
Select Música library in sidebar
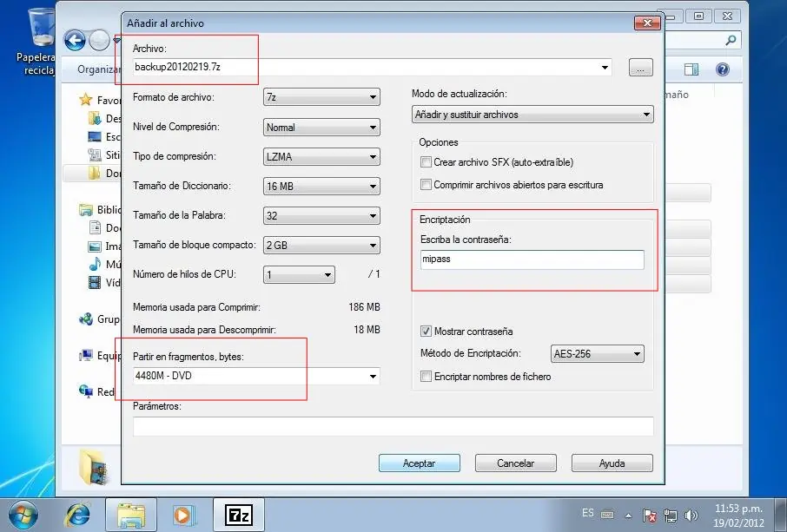click(x=104, y=264)
